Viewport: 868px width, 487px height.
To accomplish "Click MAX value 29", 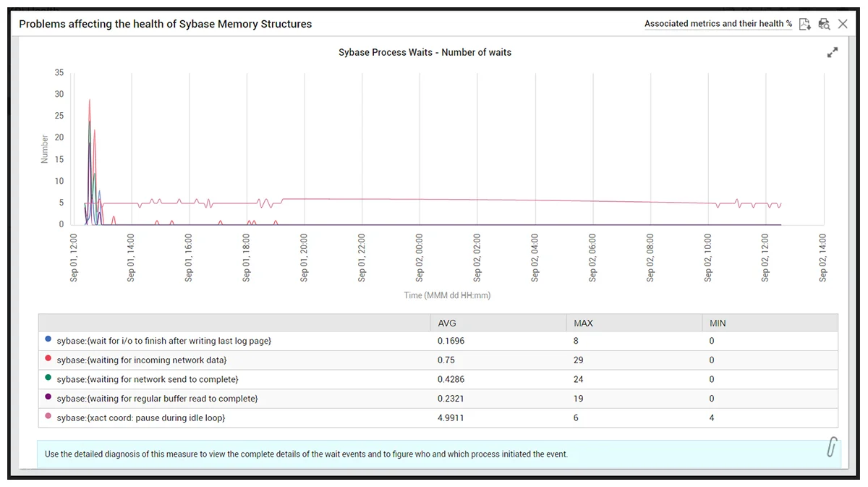I will [x=579, y=360].
